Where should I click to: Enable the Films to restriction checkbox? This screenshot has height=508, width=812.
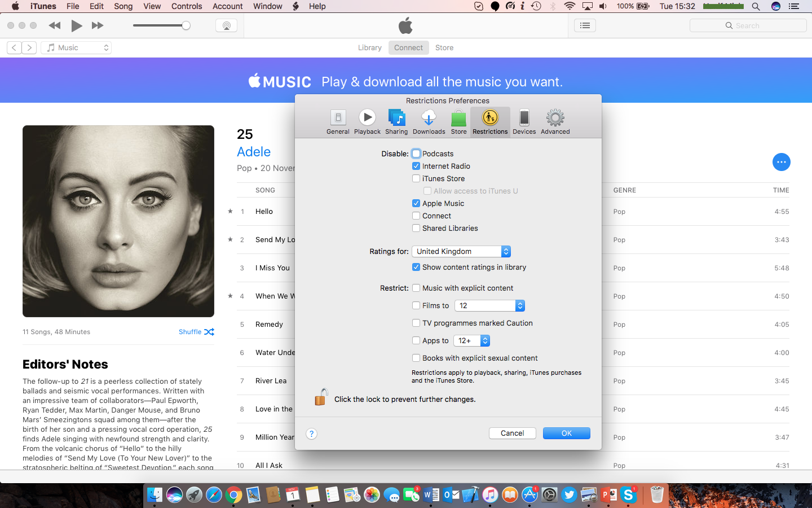pos(416,305)
